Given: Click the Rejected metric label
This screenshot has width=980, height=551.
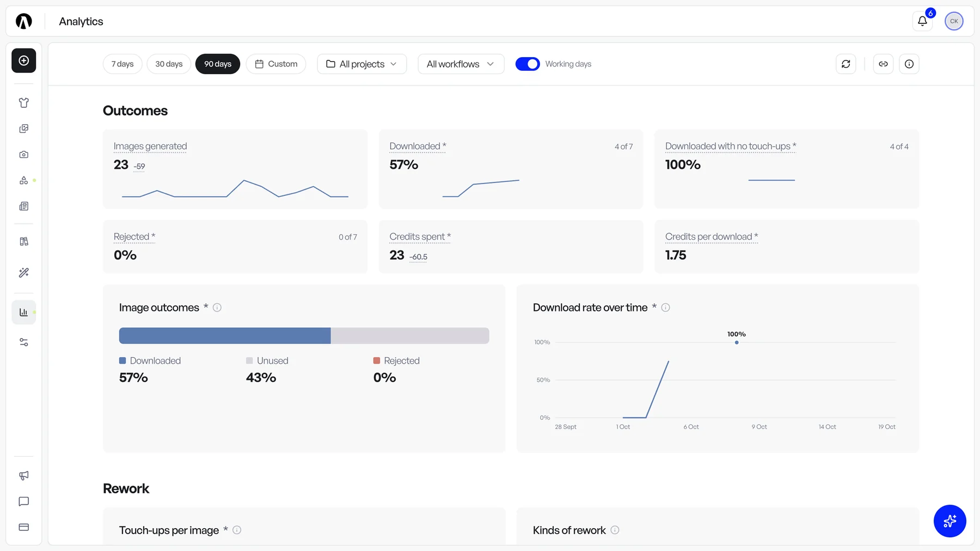Looking at the screenshot, I should 134,237.
